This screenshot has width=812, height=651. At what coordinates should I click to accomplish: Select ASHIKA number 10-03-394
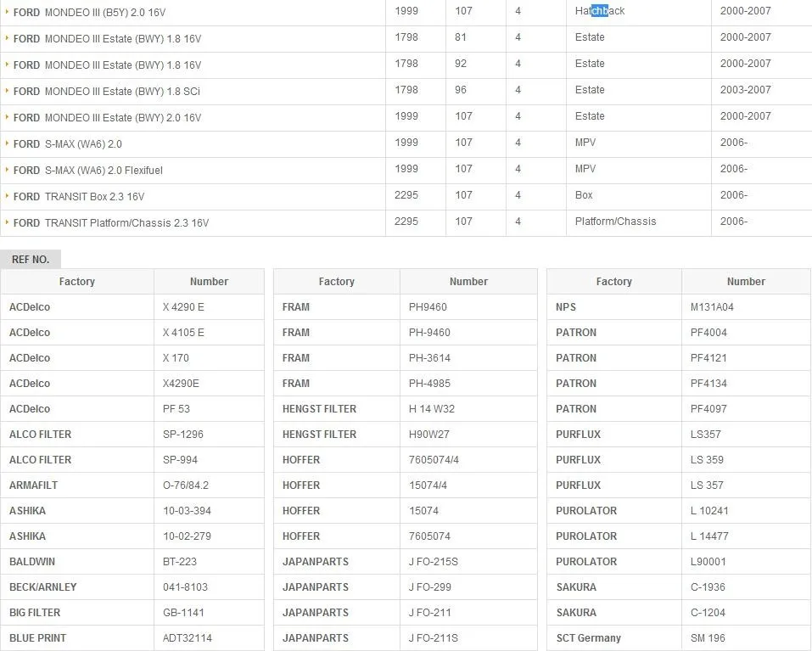click(187, 511)
